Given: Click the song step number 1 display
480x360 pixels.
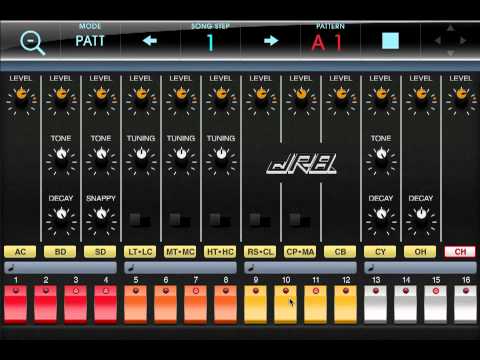Looking at the screenshot, I should pyautogui.click(x=210, y=43).
